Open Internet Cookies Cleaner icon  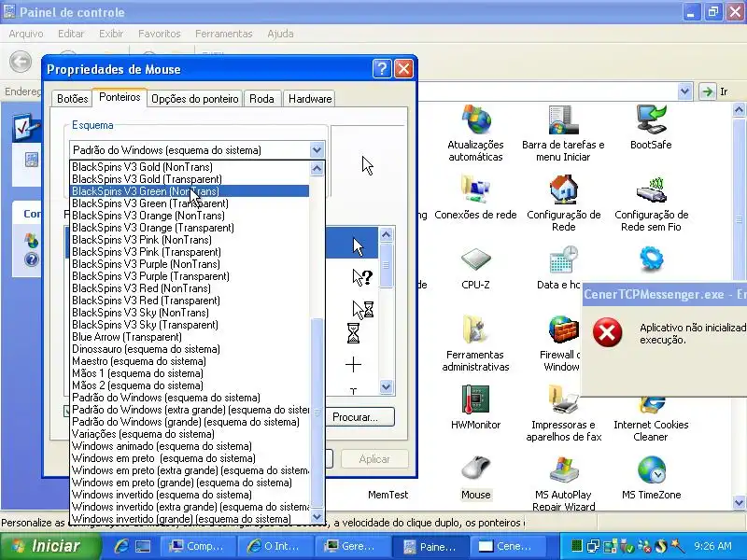(x=651, y=405)
